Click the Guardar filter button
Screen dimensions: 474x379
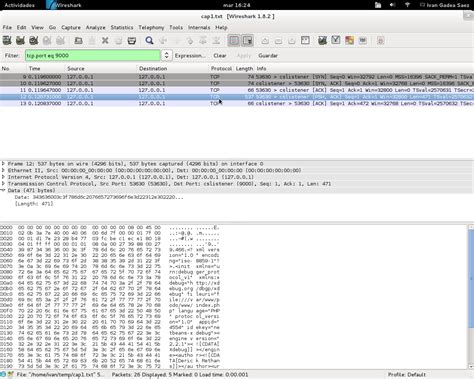pos(268,56)
